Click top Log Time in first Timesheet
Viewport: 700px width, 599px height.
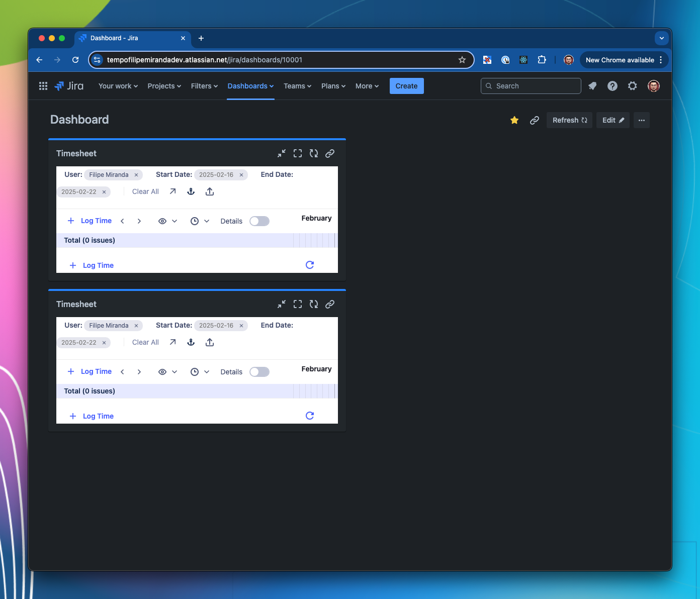tap(90, 221)
